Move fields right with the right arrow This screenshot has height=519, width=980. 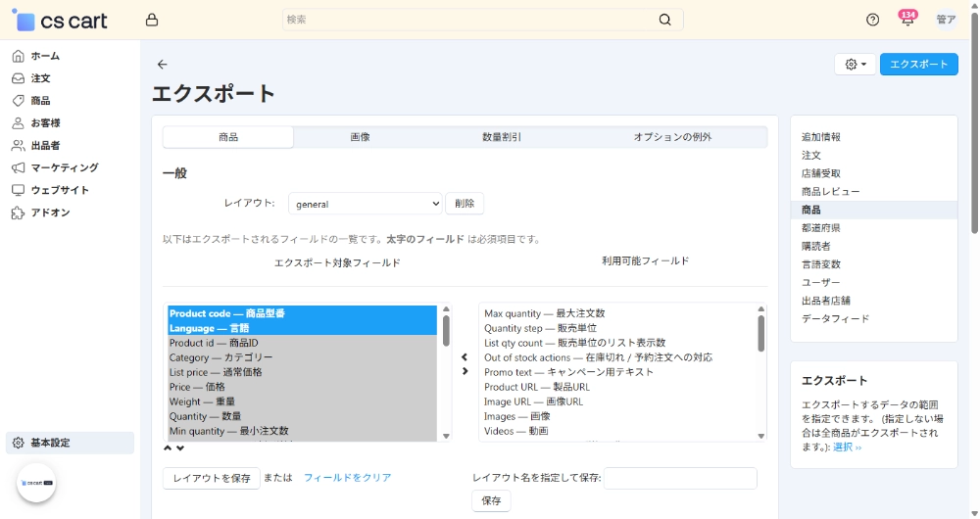pyautogui.click(x=465, y=371)
